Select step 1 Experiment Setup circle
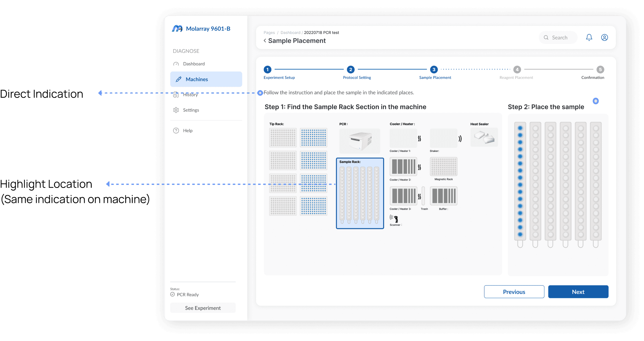Image resolution: width=644 pixels, height=341 pixels. (x=267, y=70)
